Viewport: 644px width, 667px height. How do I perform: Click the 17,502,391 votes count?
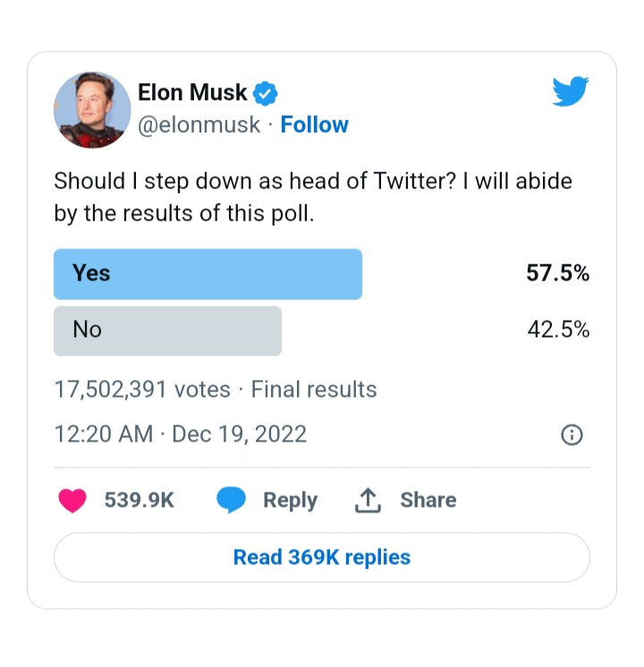142,389
